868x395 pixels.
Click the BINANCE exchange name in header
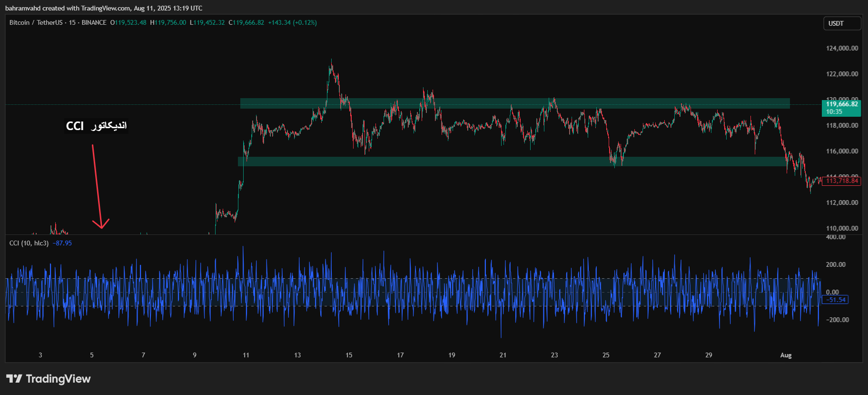coord(94,22)
